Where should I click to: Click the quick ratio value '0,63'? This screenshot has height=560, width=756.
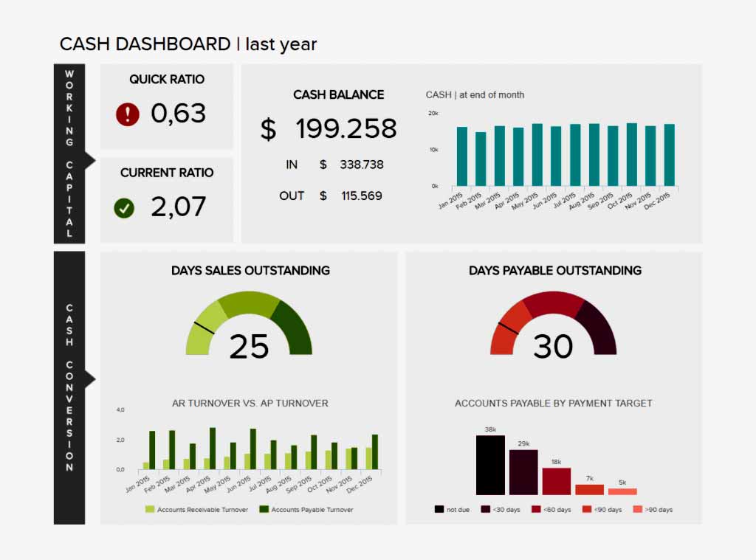[x=179, y=114]
